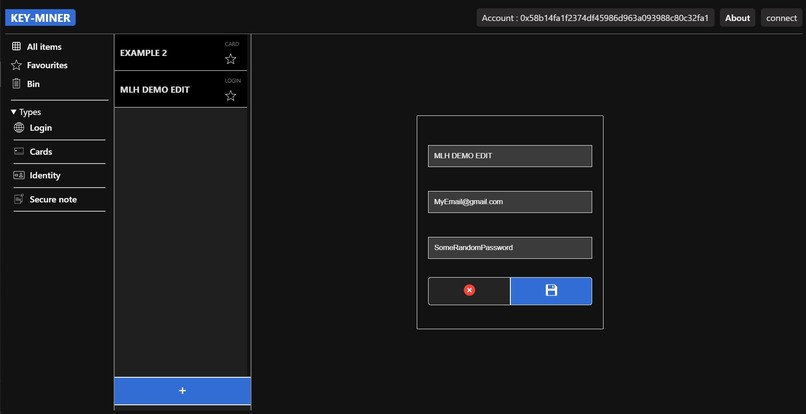Click the LOGIN type label on MLH DEMO EDIT

click(232, 81)
